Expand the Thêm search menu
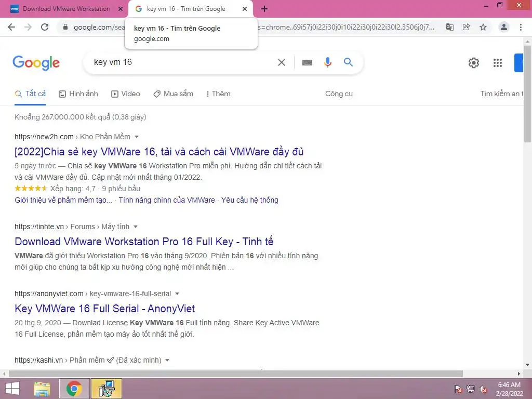Viewport: 532px width, 399px height. (x=218, y=94)
